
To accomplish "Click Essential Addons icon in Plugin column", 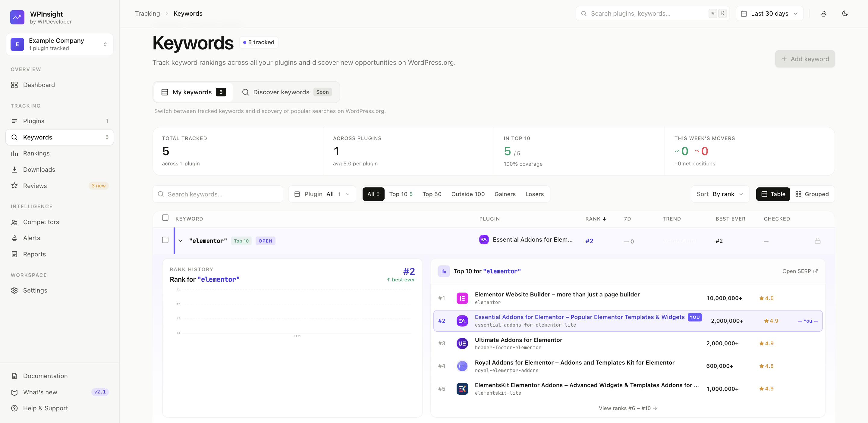I will click(484, 240).
